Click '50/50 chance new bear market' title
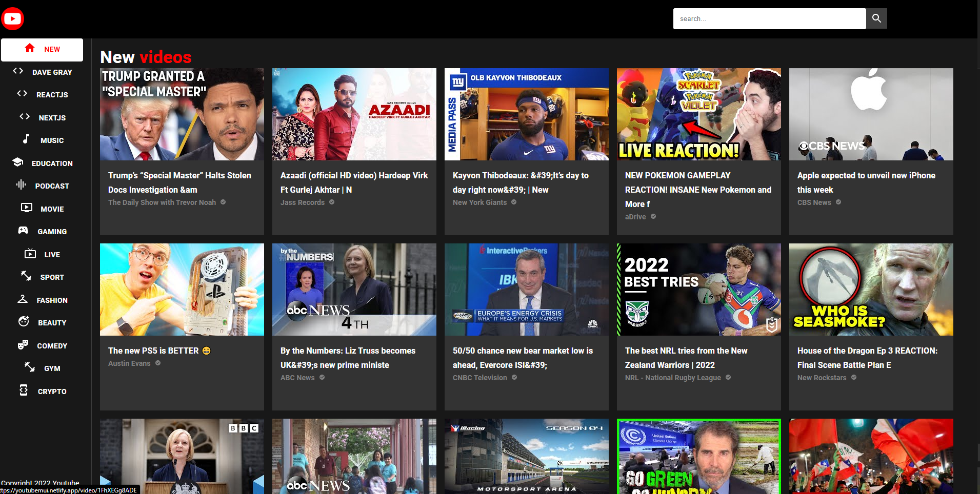Viewport: 980px width, 494px height. [523, 358]
